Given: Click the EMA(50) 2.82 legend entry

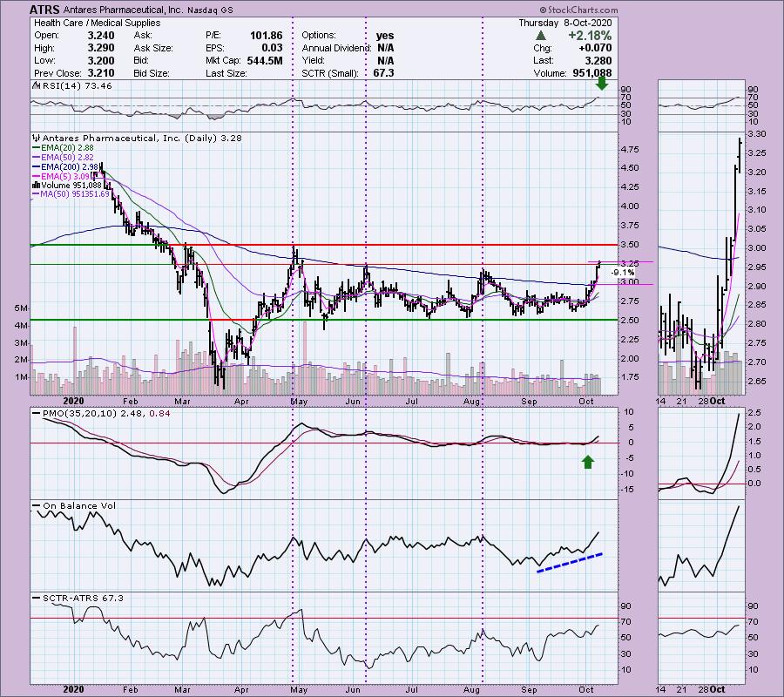Looking at the screenshot, I should pos(63,157).
